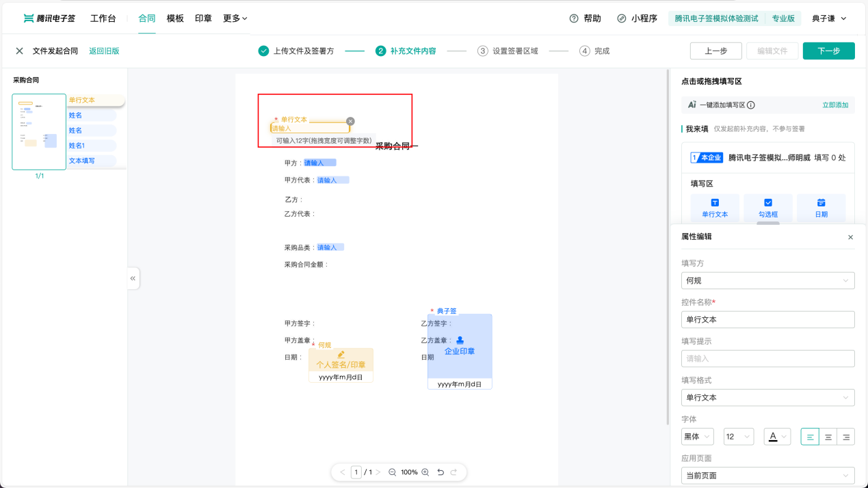The height and width of the screenshot is (488, 868).
Task: Click the undo icon in bottom page toolbar
Action: (440, 472)
